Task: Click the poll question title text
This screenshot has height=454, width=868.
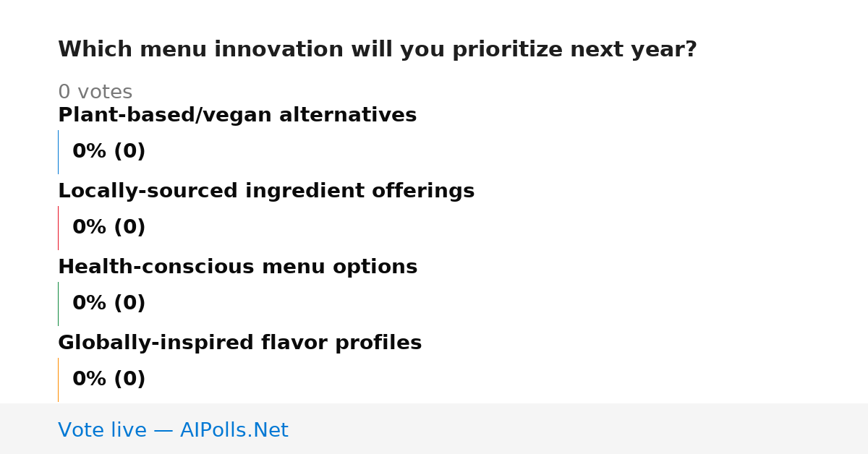Action: tap(378, 50)
